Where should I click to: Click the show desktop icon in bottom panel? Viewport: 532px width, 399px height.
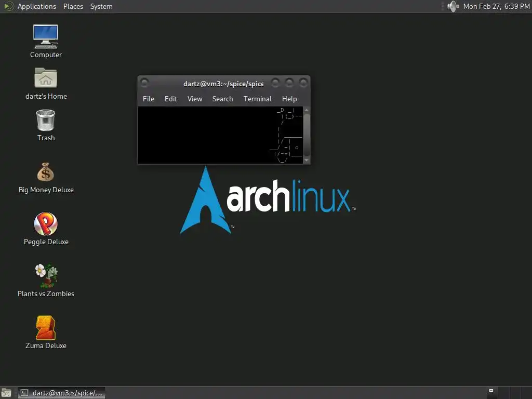coord(6,393)
